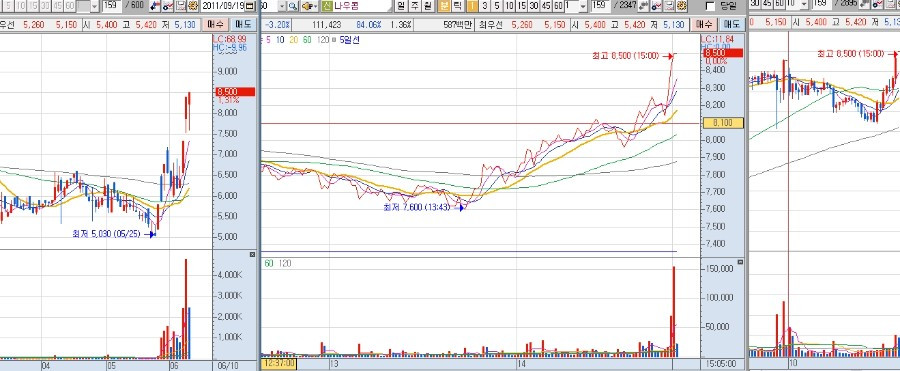900x371 pixels.
Task: Expand stock code dropdown arrow beside 60
Action: coord(282,6)
